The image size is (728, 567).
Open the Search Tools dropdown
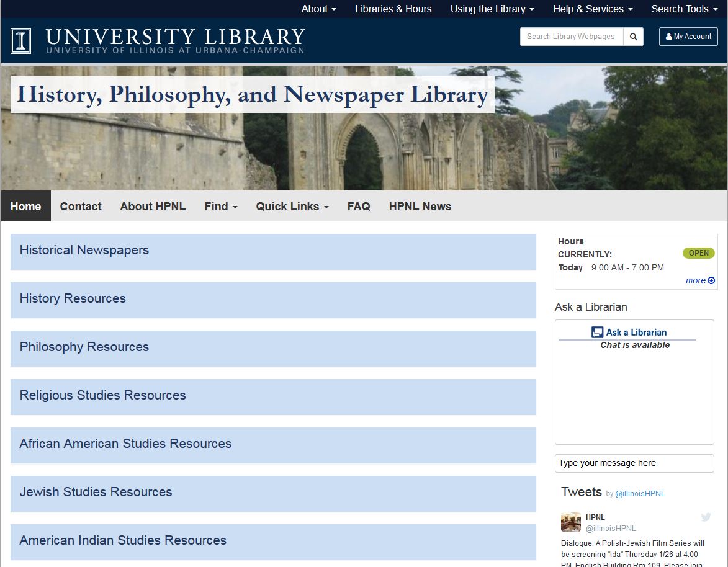684,9
